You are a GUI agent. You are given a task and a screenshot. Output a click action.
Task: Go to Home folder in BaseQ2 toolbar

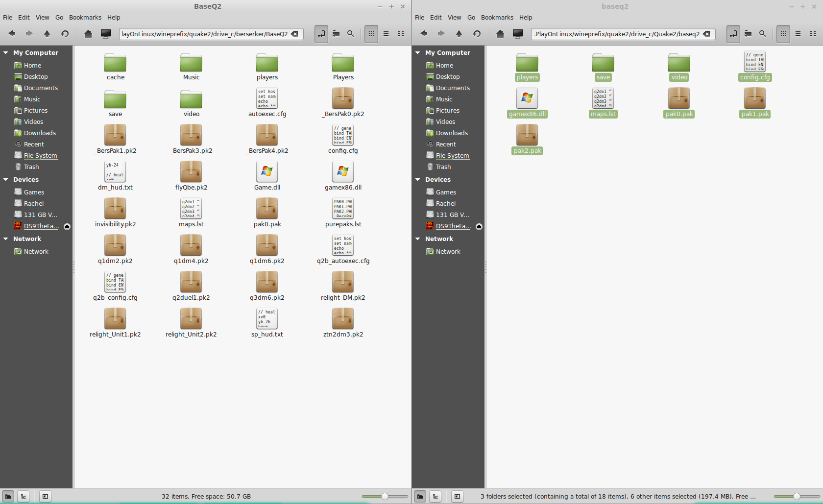(88, 34)
